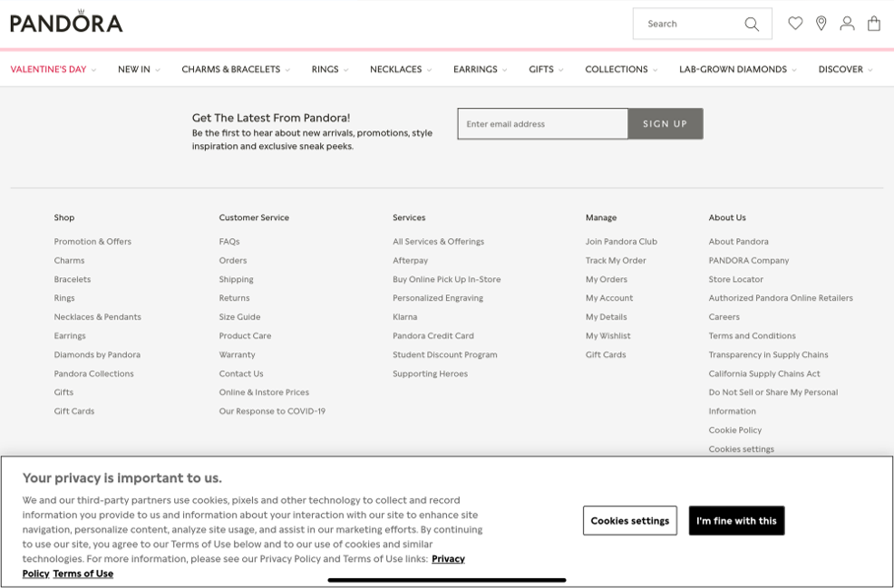
Task: Open the Klarna link
Action: pyautogui.click(x=404, y=317)
